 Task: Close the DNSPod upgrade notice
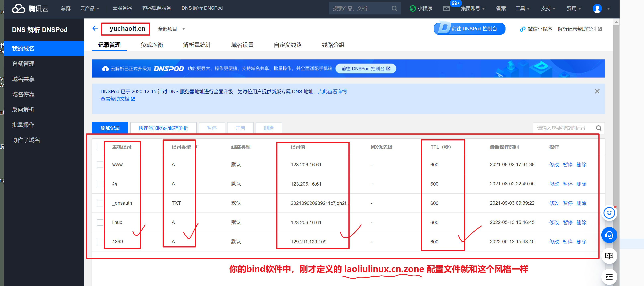coord(597,91)
